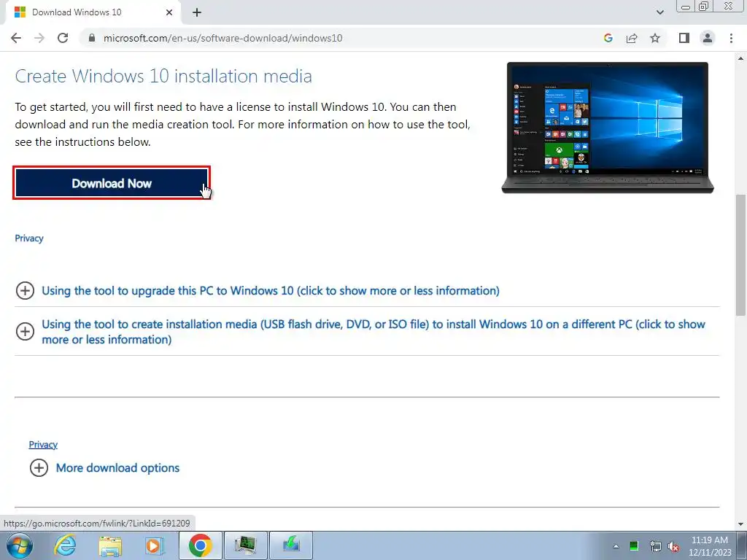
Task: Open the underlined Privacy link
Action: [43, 444]
